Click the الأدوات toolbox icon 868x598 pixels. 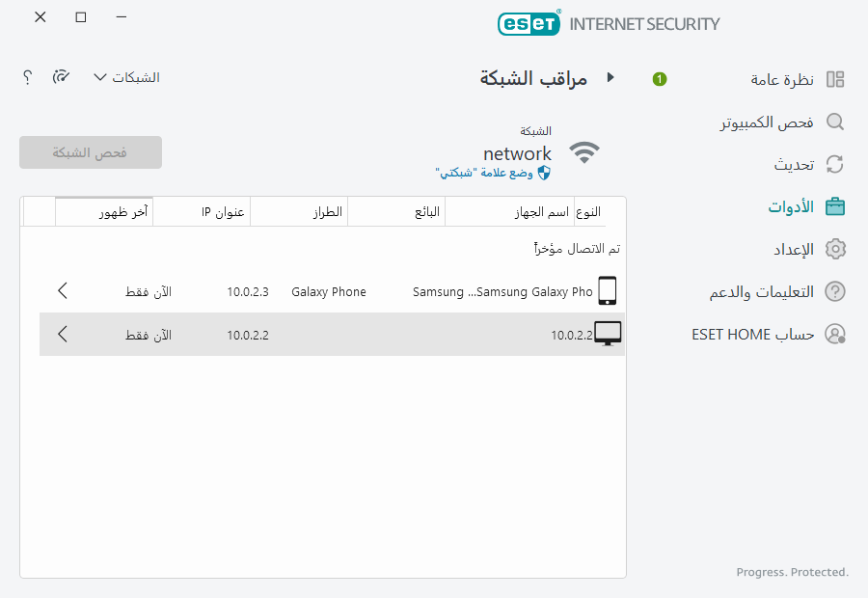click(x=835, y=206)
